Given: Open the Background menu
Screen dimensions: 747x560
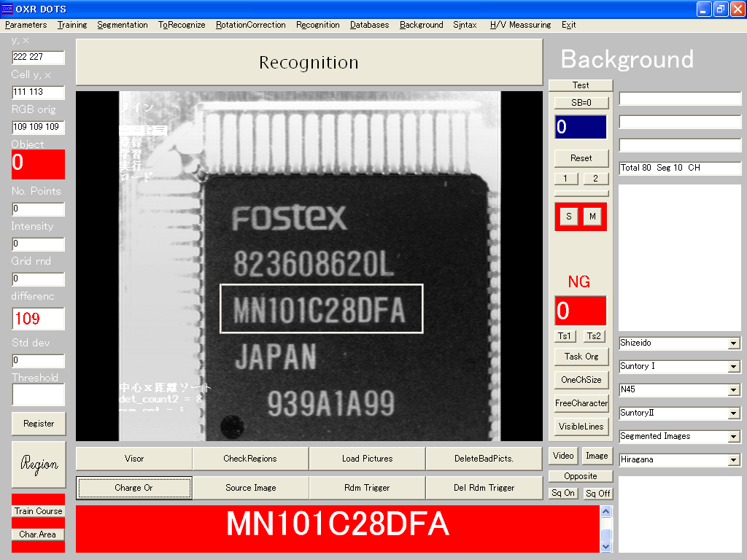Looking at the screenshot, I should (x=421, y=25).
